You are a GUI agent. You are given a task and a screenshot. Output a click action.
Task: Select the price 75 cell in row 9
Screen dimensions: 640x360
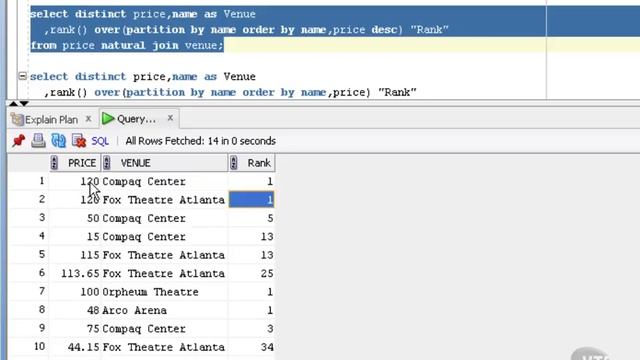click(75, 328)
